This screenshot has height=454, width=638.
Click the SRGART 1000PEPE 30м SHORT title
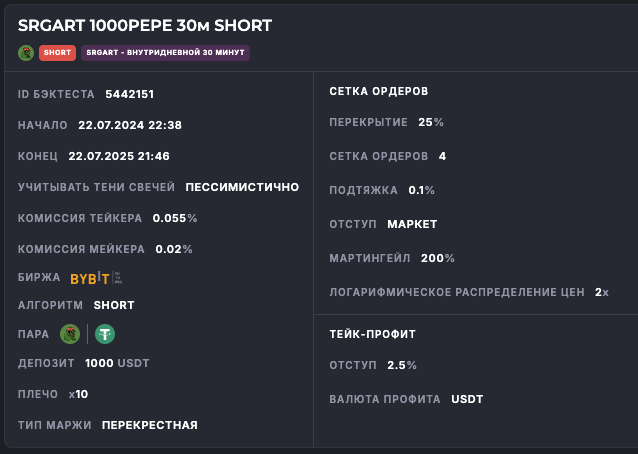pos(144,25)
